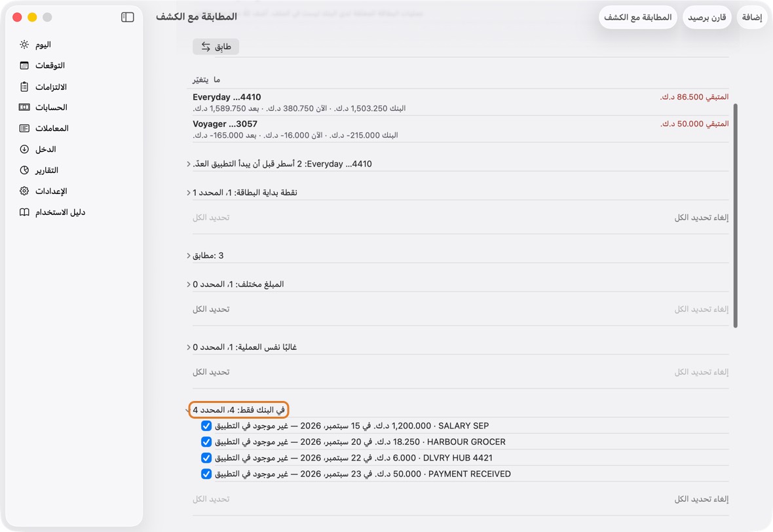This screenshot has width=773, height=532.
Task: Expand the المبلغ مختلف section
Action: 188,284
